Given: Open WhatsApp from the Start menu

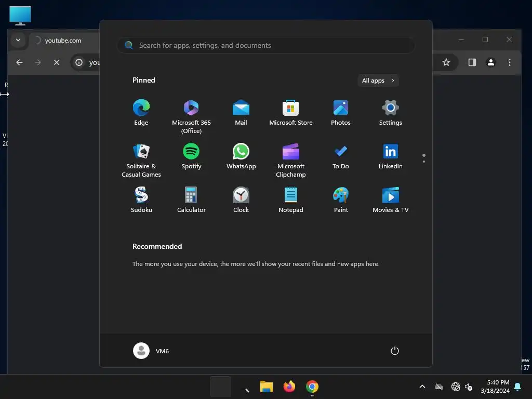Looking at the screenshot, I should (x=241, y=156).
